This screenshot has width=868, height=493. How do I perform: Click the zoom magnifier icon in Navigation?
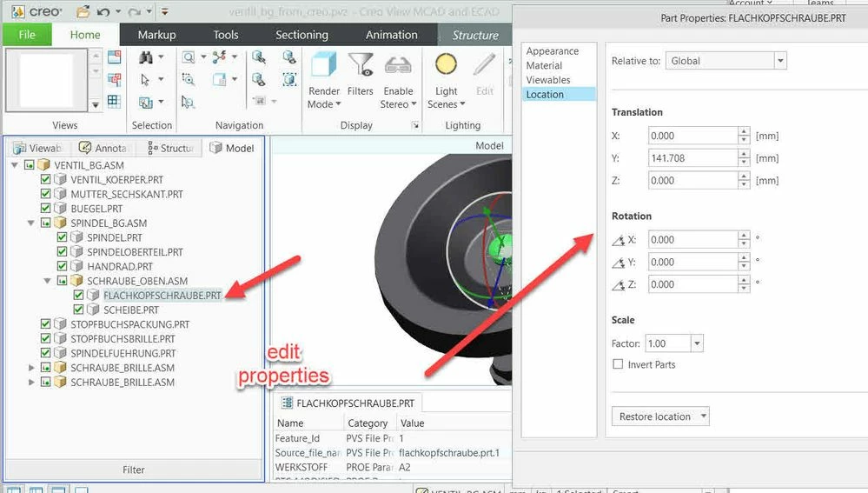(189, 57)
